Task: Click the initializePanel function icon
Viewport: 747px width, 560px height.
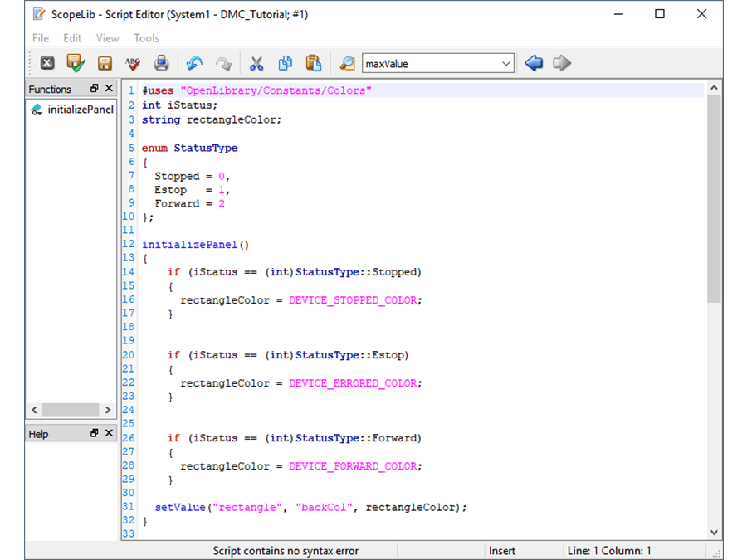Action: click(37, 110)
